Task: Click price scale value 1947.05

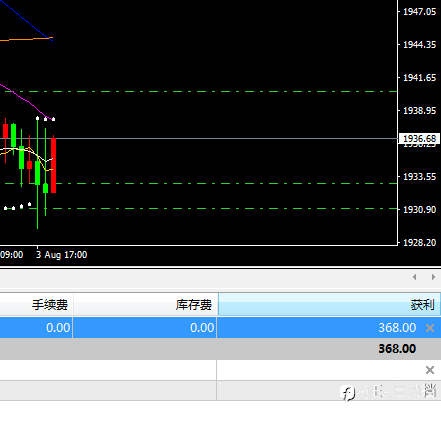Action: click(x=419, y=12)
